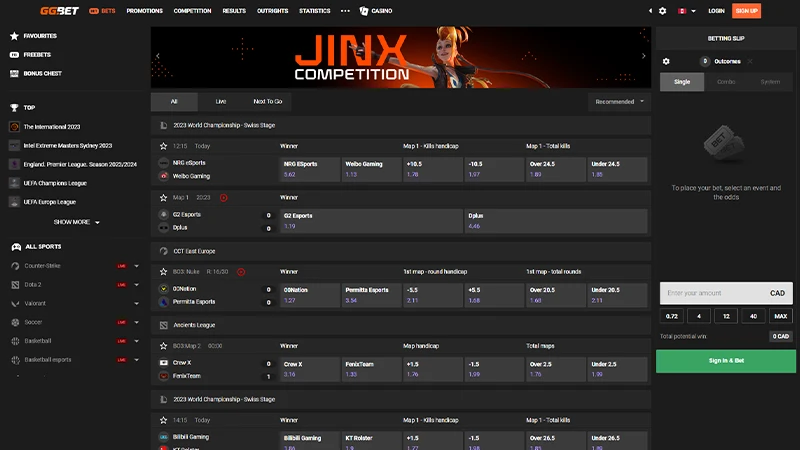Clear outcomes with the X icon

coord(750,61)
